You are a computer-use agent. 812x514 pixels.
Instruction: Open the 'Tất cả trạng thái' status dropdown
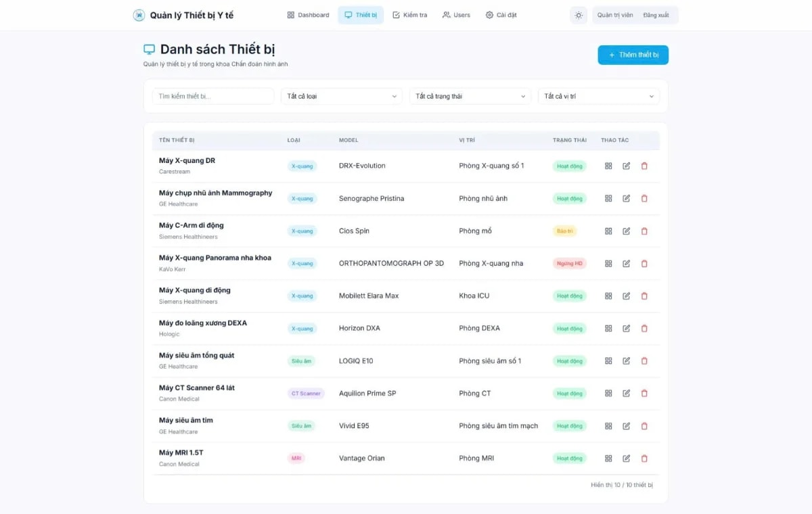click(470, 96)
